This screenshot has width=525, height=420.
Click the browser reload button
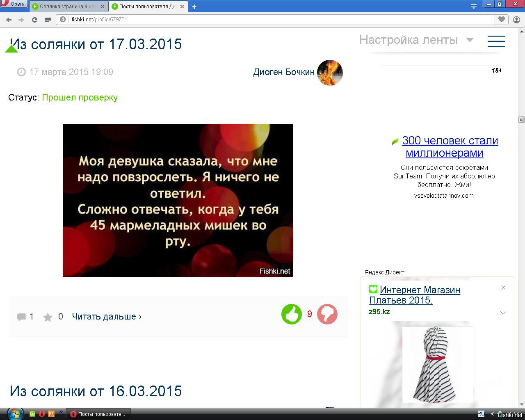34,19
